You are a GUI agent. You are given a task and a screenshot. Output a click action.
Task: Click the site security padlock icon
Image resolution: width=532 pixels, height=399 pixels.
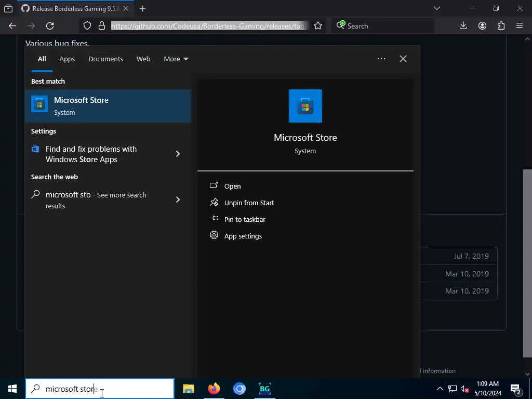(101, 26)
